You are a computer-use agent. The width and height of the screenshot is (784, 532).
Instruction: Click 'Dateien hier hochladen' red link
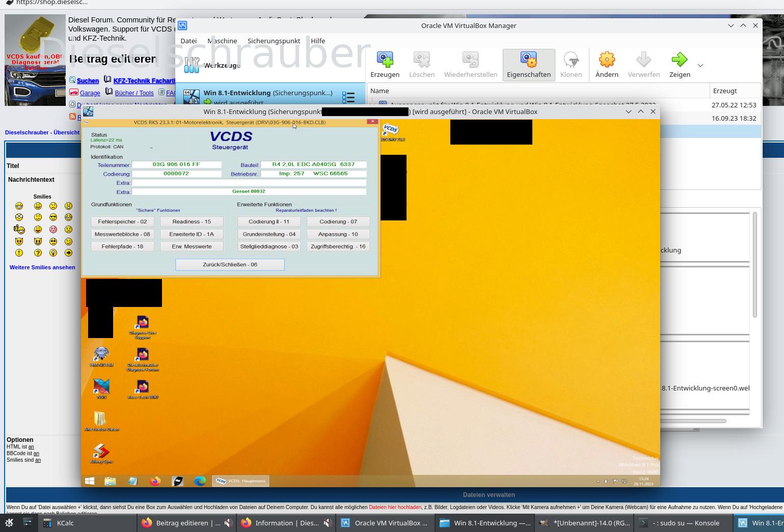tap(395, 508)
